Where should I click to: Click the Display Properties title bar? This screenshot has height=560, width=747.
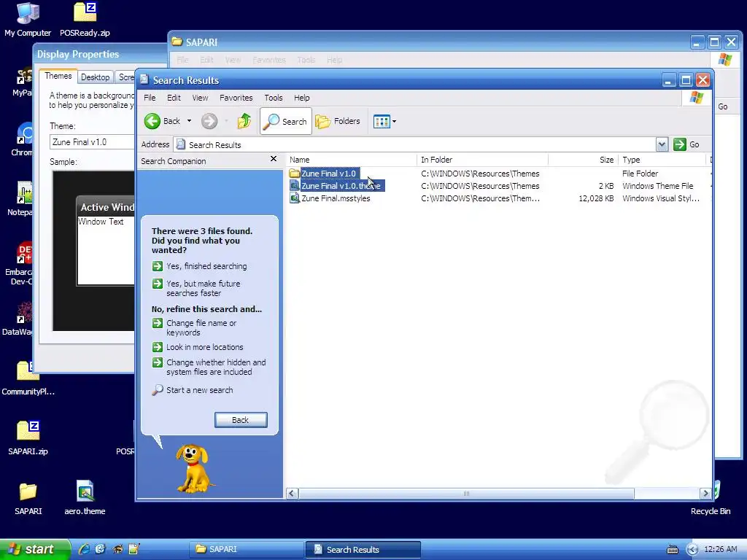pyautogui.click(x=100, y=54)
